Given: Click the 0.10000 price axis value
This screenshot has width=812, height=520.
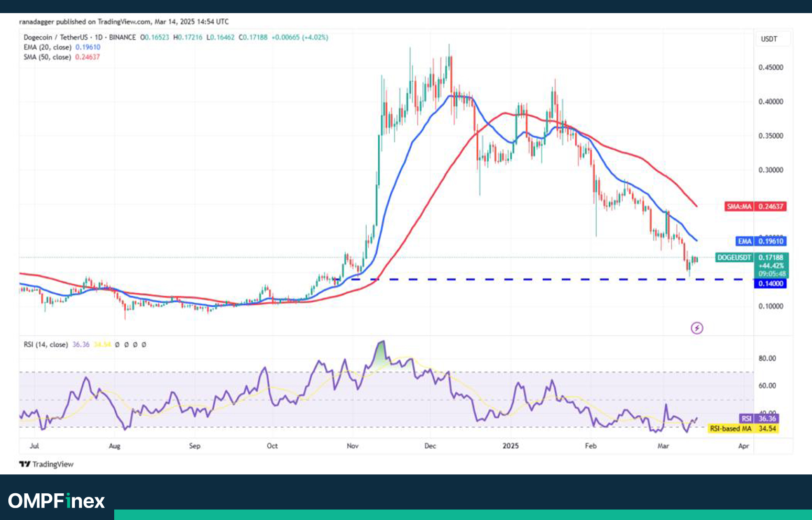Looking at the screenshot, I should (x=771, y=306).
